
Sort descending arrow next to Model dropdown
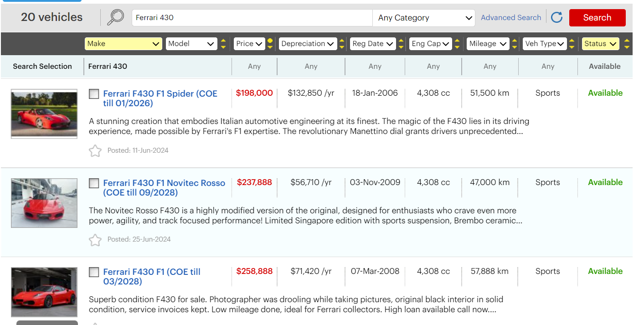tap(223, 47)
